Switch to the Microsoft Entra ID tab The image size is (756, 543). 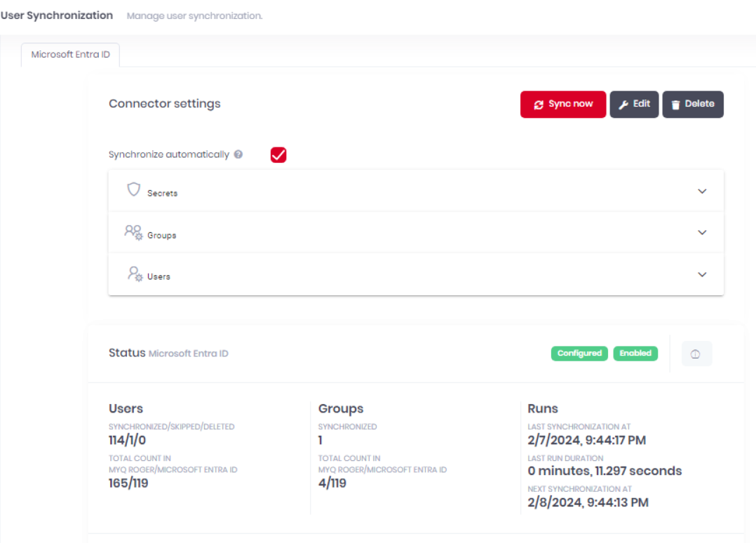click(70, 55)
